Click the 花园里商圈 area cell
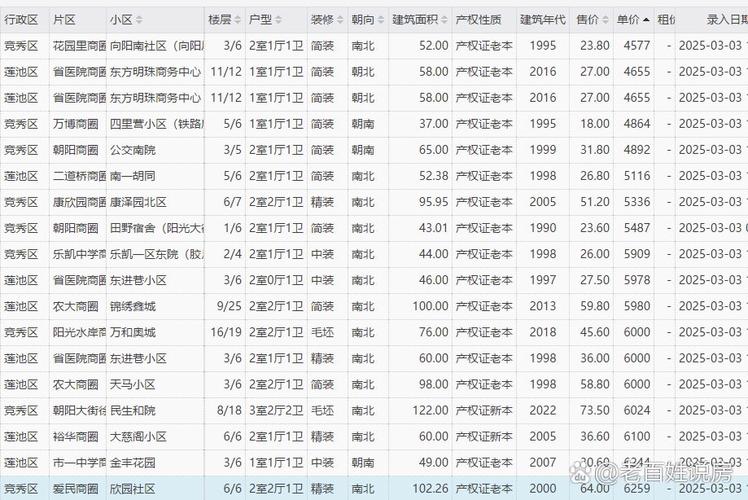 79,46
